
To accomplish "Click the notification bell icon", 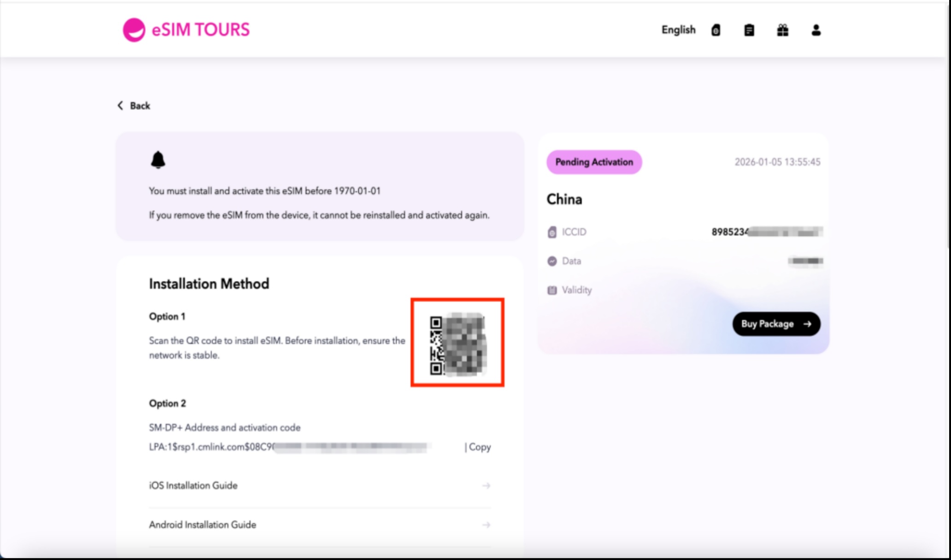I will [158, 159].
